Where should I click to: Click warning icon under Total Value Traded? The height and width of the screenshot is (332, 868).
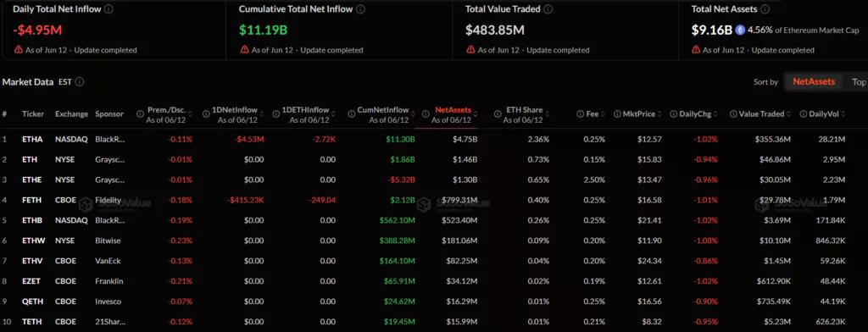pos(470,50)
